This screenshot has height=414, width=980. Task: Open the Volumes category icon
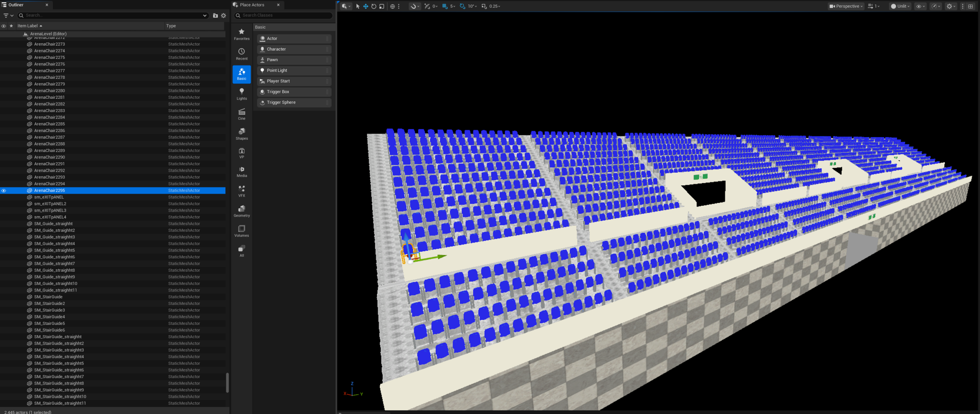click(x=242, y=231)
